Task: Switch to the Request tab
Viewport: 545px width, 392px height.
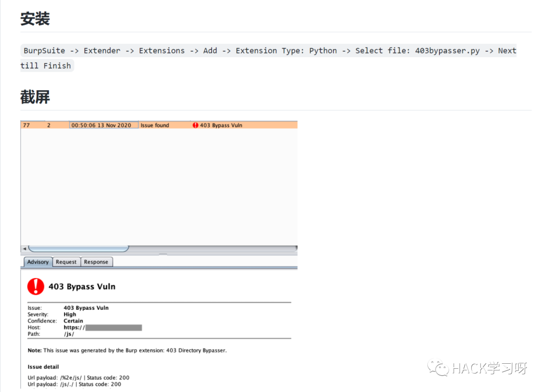Action: tap(66, 262)
